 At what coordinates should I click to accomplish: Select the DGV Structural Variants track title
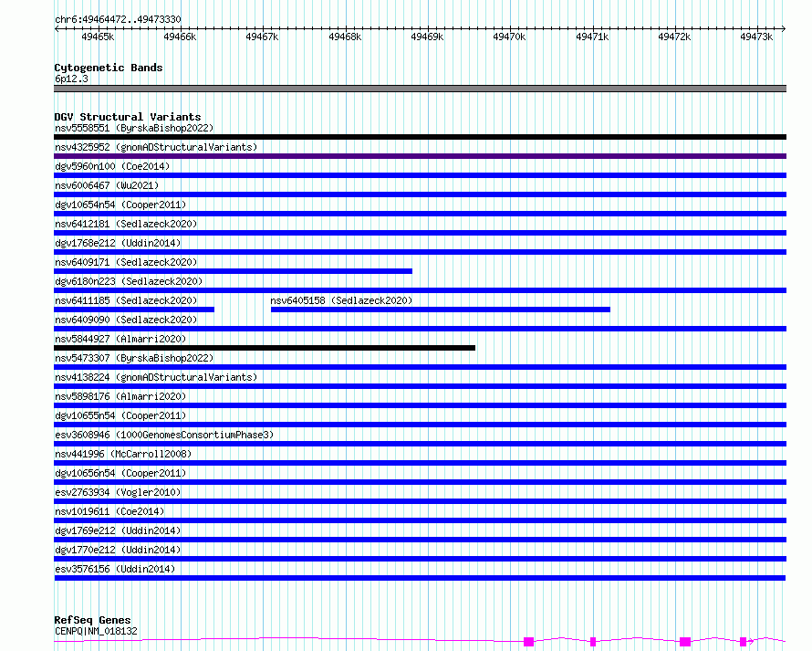pos(128,117)
